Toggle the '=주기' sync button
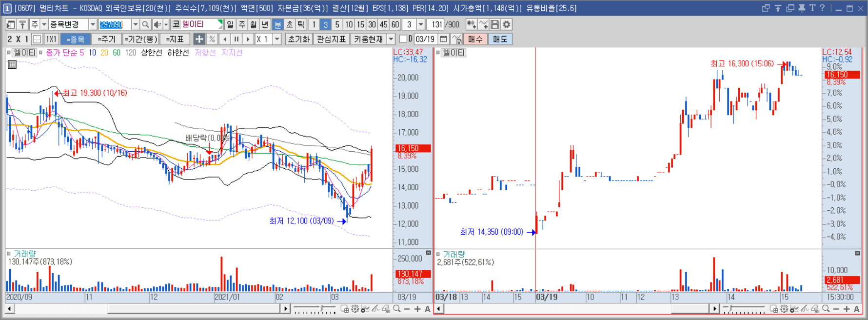Screen dimensions: 868x320 click(106, 39)
